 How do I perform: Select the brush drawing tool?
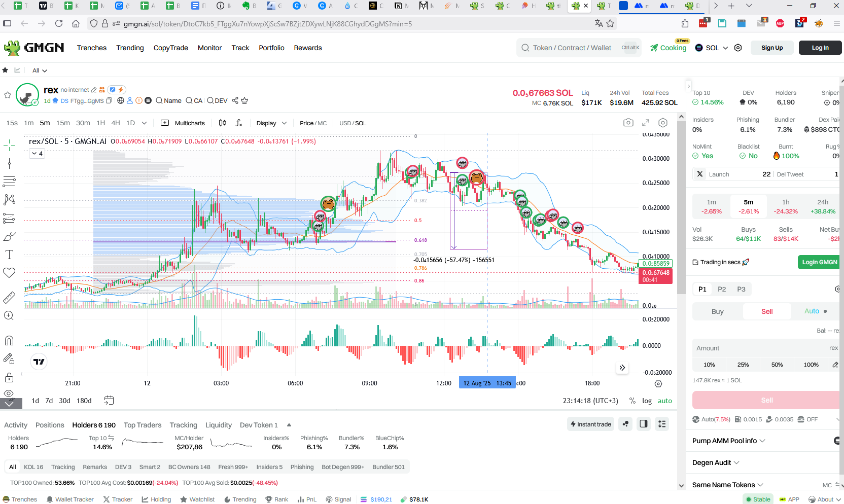click(9, 236)
